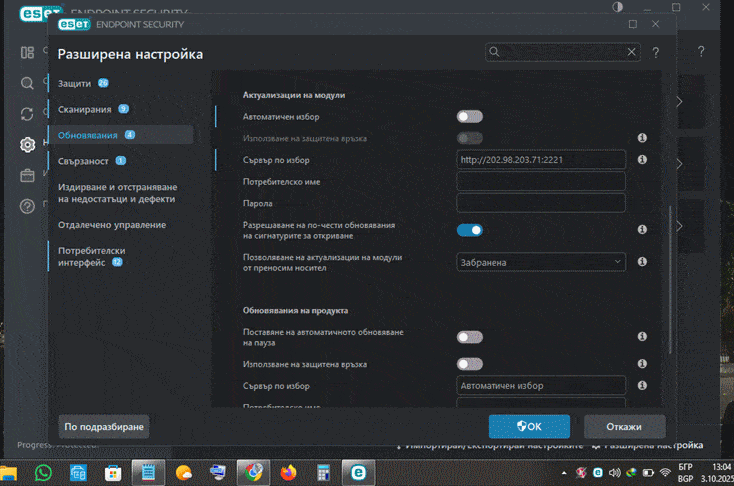This screenshot has height=486, width=734.
Task: Open the Отдалечено управление section
Action: pos(112,225)
